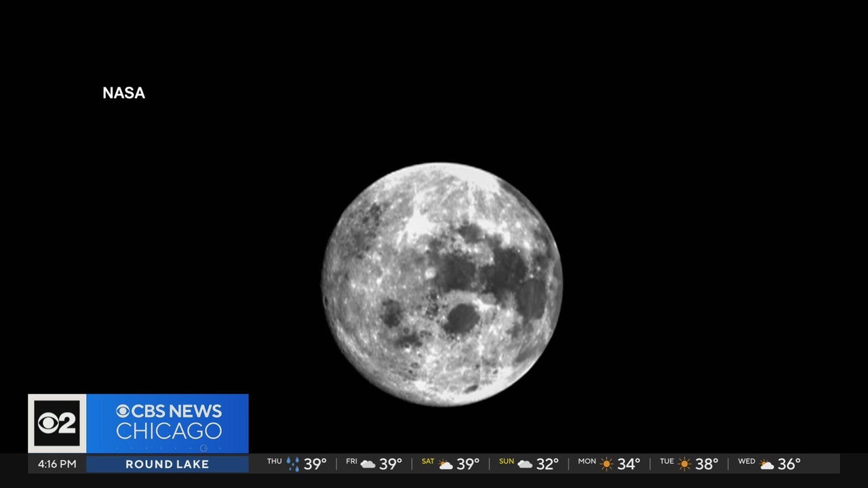Screen dimensions: 868x488
Task: Click the Wednesday partly cloudy icon
Action: [x=766, y=464]
